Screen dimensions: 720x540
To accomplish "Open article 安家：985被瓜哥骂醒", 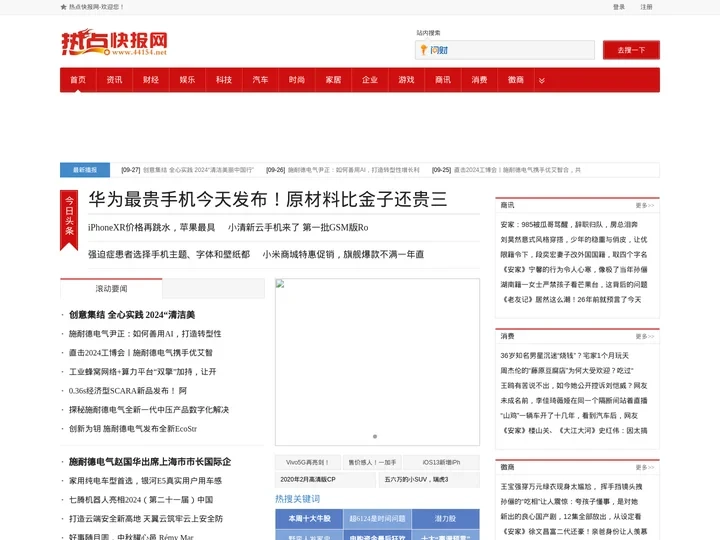I will (569, 225).
